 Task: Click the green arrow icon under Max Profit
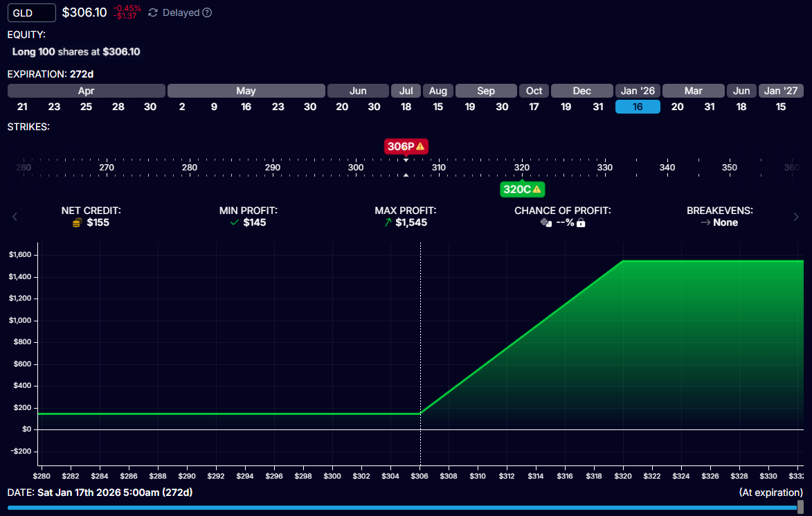[387, 222]
